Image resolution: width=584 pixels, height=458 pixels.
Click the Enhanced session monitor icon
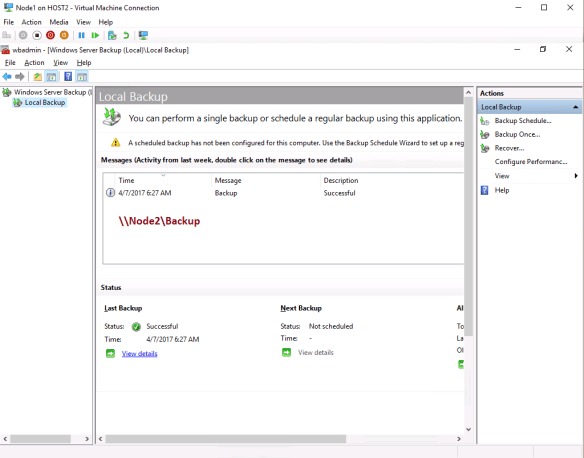pyautogui.click(x=143, y=35)
